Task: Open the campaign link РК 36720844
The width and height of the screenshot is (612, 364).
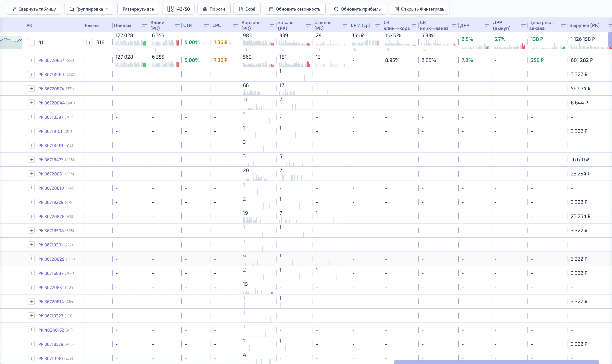Action: click(x=52, y=103)
